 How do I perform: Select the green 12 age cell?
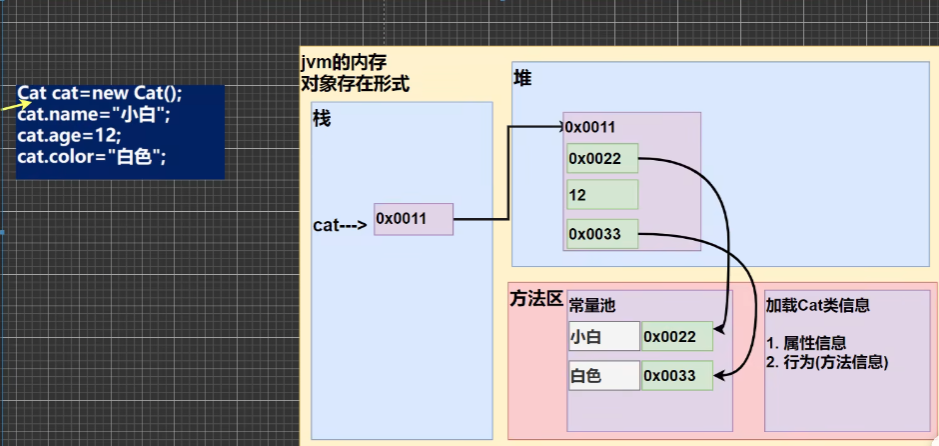pos(602,195)
